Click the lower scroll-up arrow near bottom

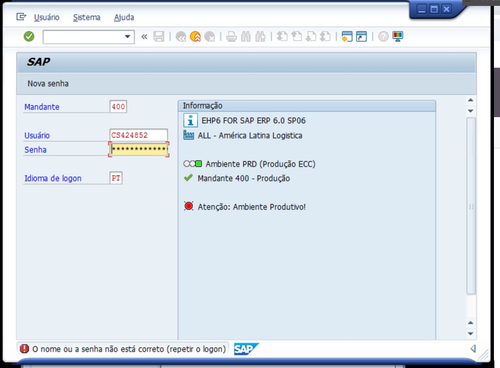pos(470,322)
